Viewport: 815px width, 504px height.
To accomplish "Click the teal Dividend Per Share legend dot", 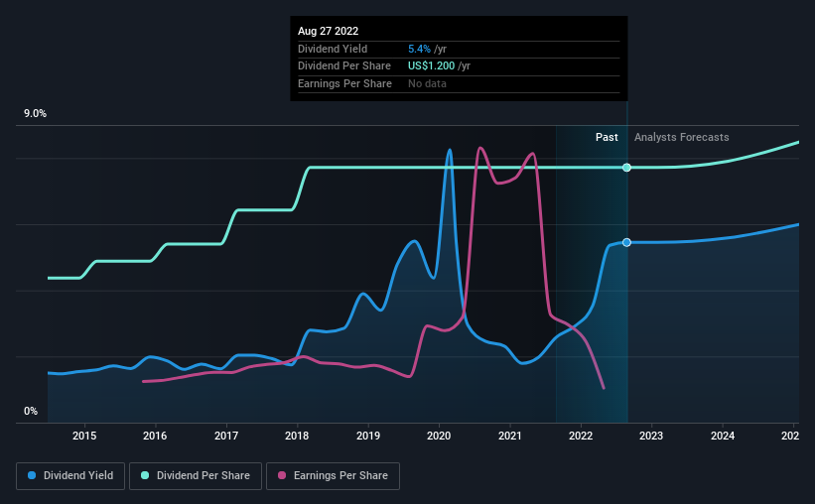I will [x=145, y=475].
